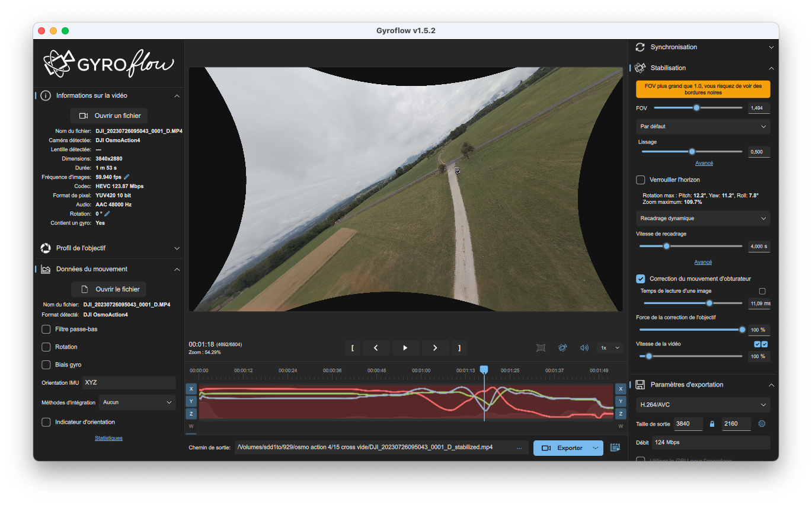Expand Profil de l'objectif section
The height and width of the screenshot is (505, 812).
point(177,248)
